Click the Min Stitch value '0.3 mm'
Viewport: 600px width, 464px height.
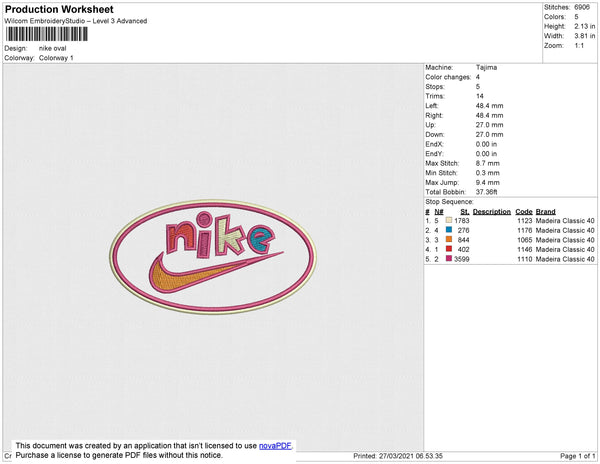[x=488, y=173]
